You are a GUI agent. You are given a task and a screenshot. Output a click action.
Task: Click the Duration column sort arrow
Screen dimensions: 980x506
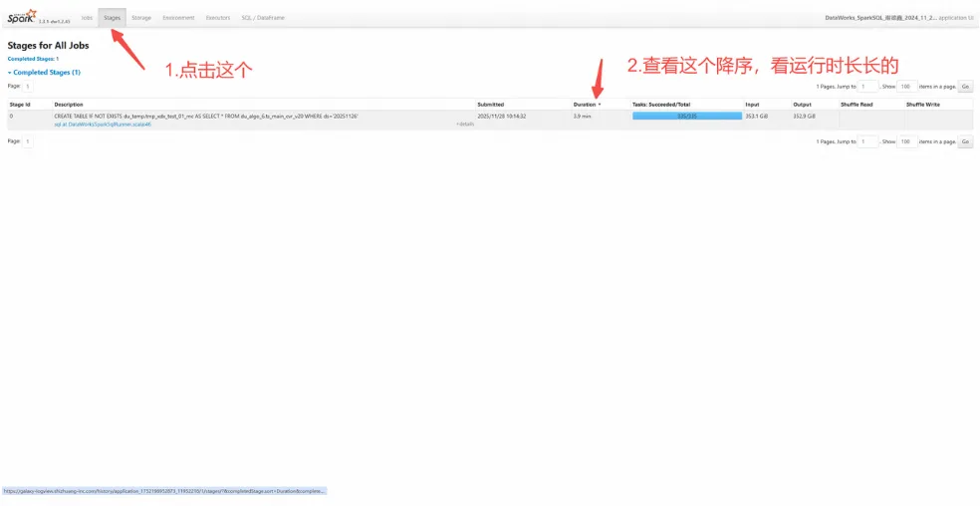(x=600, y=105)
